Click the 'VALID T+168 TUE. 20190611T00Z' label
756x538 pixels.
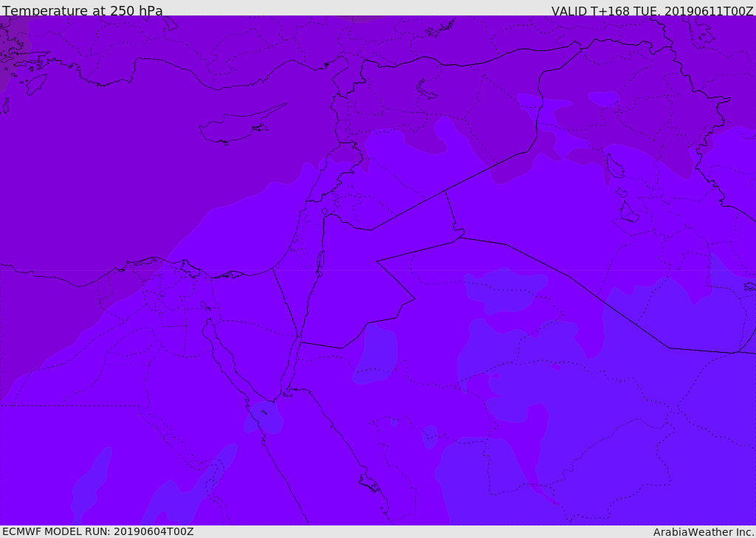pyautogui.click(x=653, y=11)
